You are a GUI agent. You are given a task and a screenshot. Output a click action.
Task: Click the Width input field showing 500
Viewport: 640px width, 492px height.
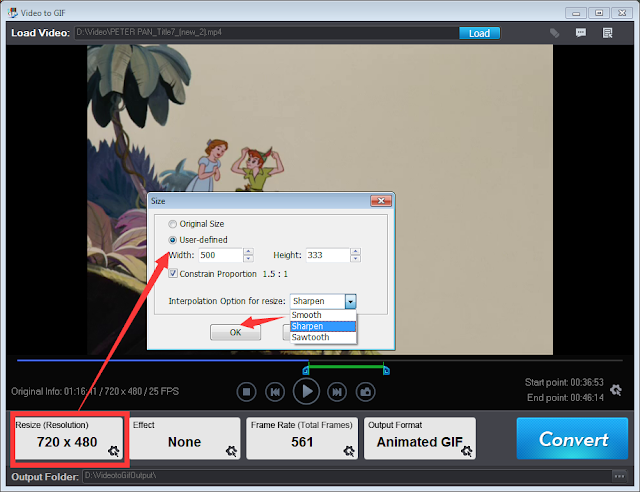(220, 255)
